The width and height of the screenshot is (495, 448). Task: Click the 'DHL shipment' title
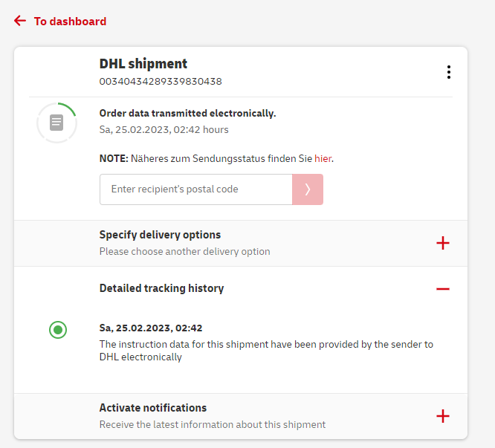143,64
